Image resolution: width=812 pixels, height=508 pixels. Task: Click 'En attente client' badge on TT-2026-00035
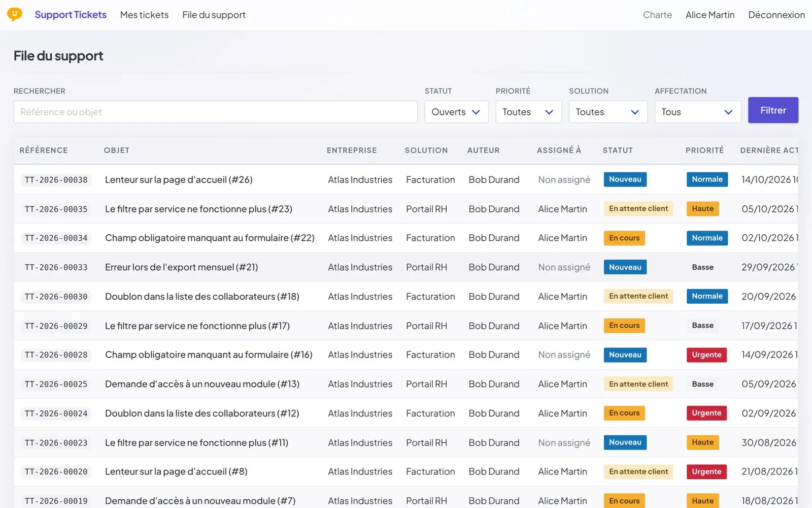tap(638, 209)
